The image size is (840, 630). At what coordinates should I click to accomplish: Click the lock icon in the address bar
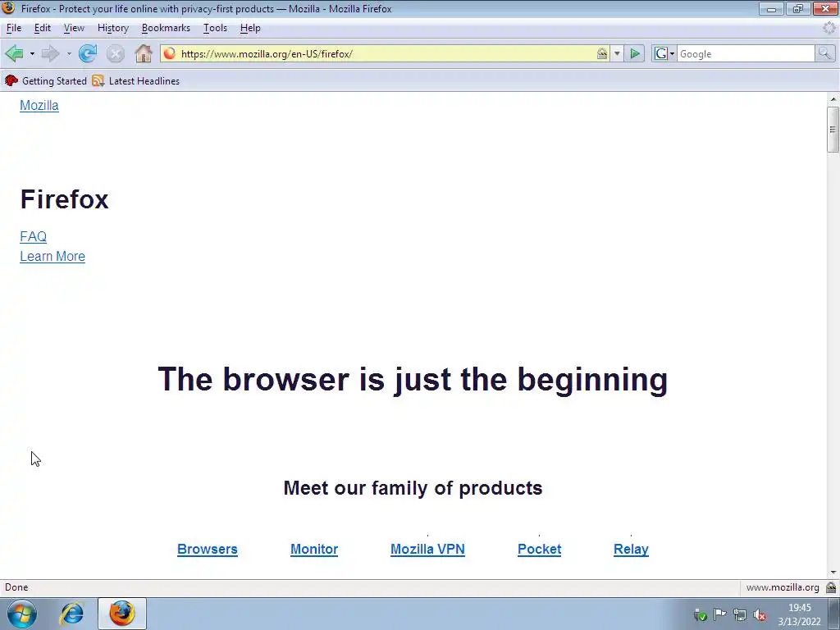(602, 53)
